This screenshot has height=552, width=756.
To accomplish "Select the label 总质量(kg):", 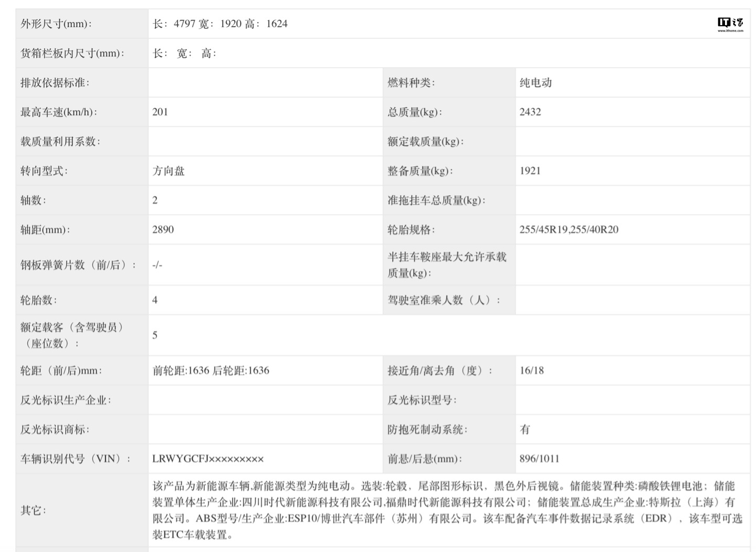I will 415,112.
